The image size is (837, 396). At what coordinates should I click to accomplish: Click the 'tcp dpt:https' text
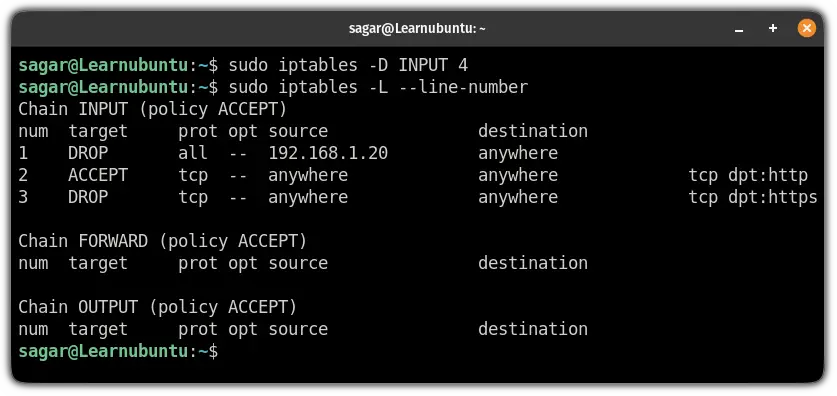(x=753, y=197)
